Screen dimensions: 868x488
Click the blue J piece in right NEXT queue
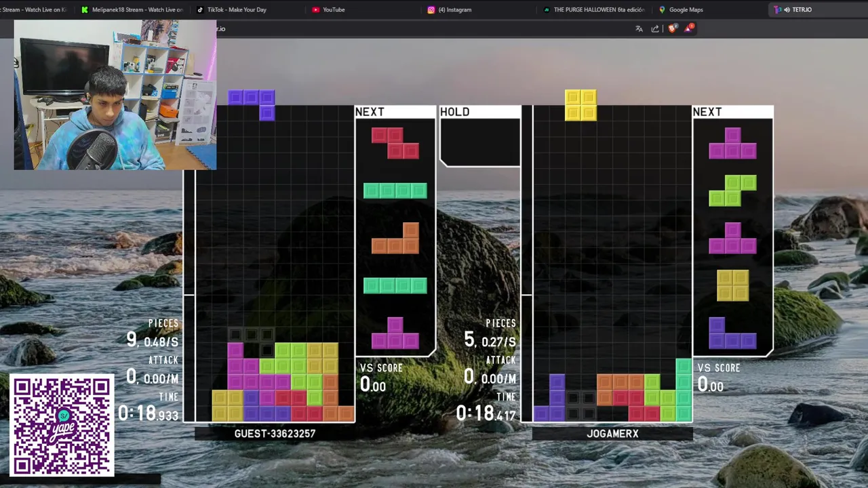pos(732,333)
